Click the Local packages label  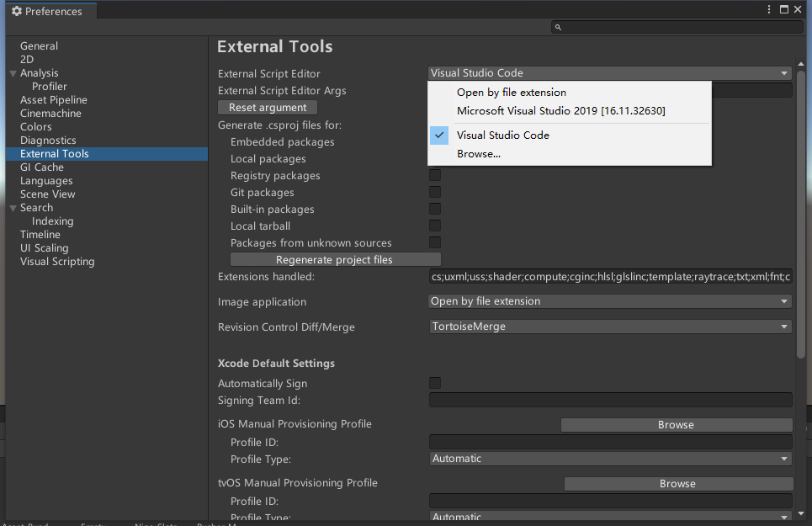pos(268,159)
